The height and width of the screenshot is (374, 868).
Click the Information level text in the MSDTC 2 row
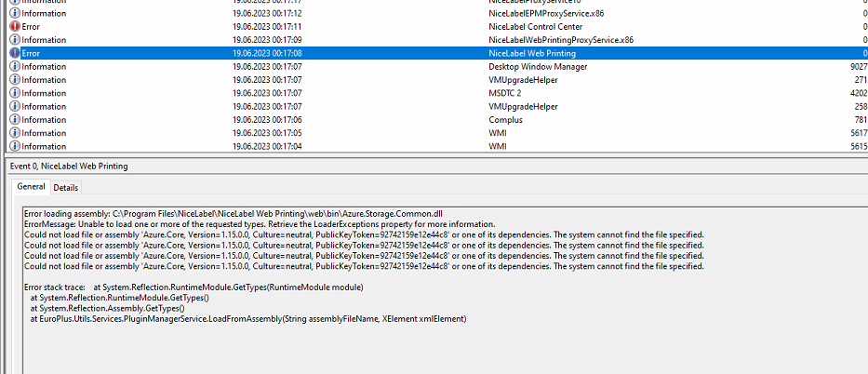(x=44, y=93)
